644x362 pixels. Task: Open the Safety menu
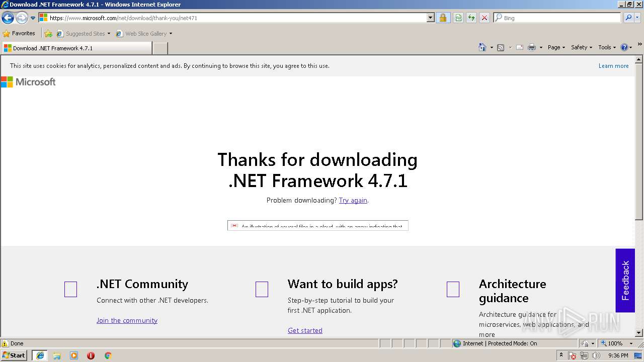click(582, 47)
